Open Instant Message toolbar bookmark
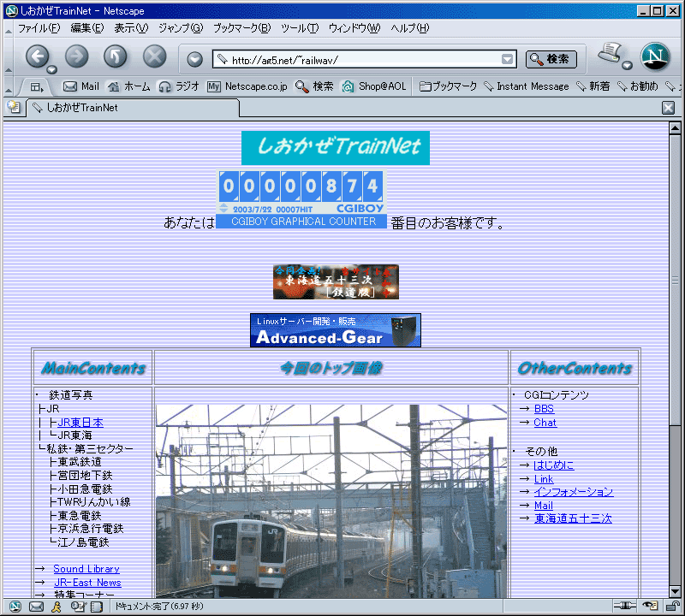Viewport: 685px width, 616px height. coord(527,86)
